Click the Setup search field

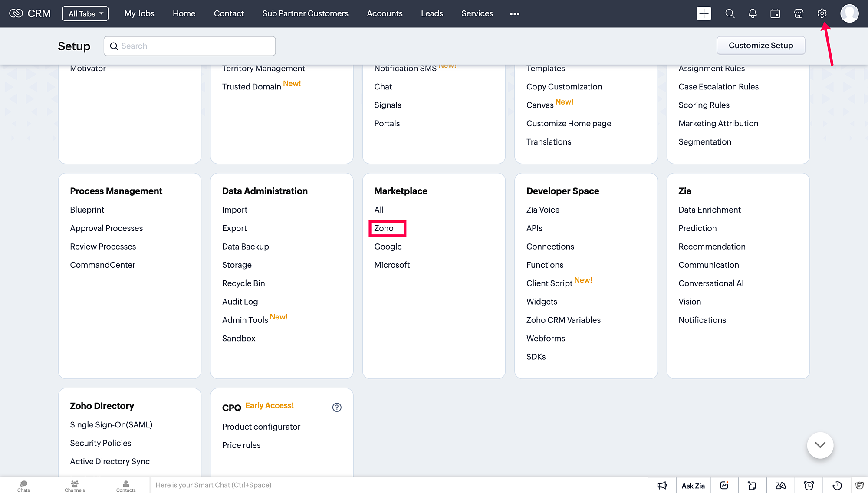(x=190, y=46)
